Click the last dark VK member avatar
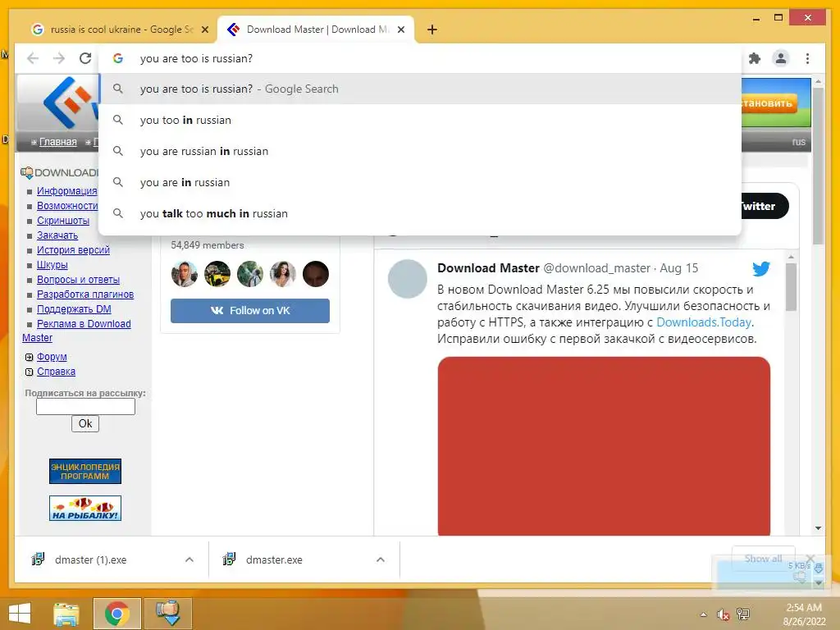Screen dimensions: 840x630 (316, 274)
